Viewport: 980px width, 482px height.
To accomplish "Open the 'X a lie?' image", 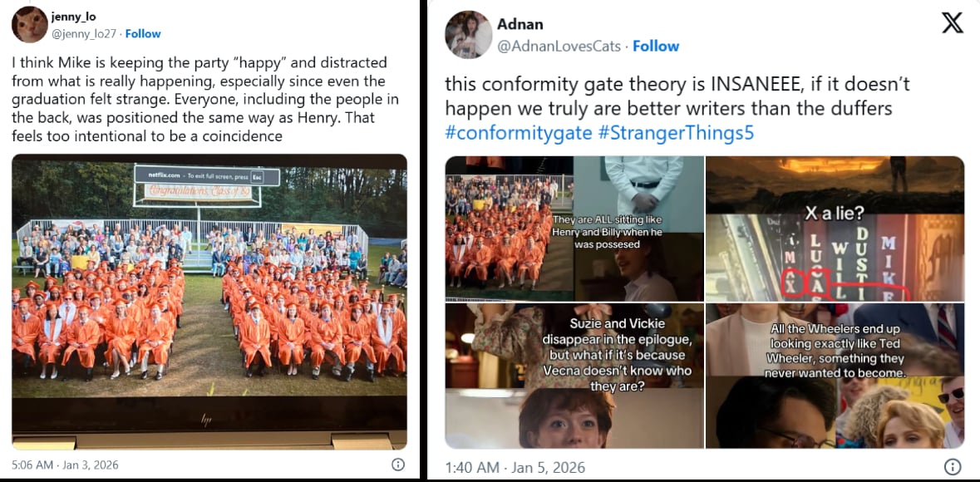I will point(835,229).
